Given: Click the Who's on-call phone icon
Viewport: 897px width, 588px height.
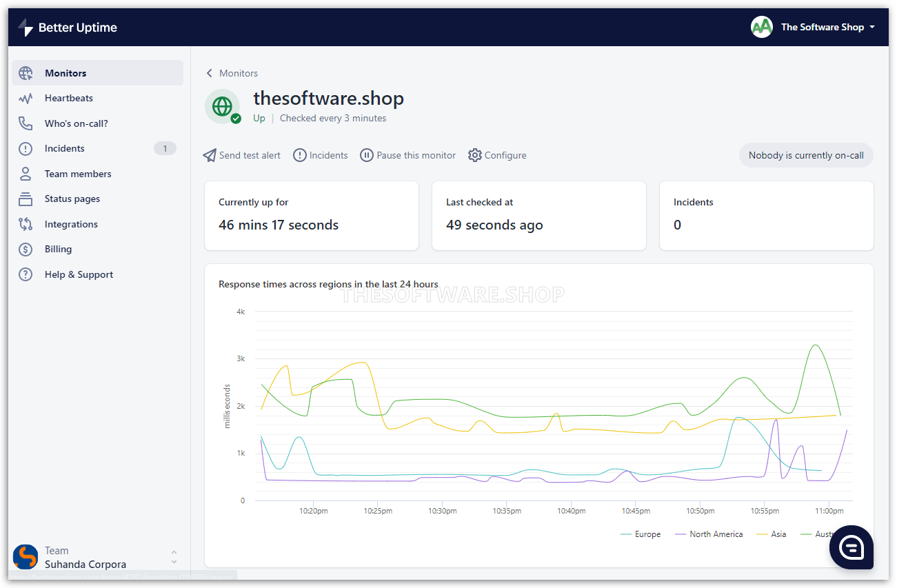Looking at the screenshot, I should tap(26, 123).
